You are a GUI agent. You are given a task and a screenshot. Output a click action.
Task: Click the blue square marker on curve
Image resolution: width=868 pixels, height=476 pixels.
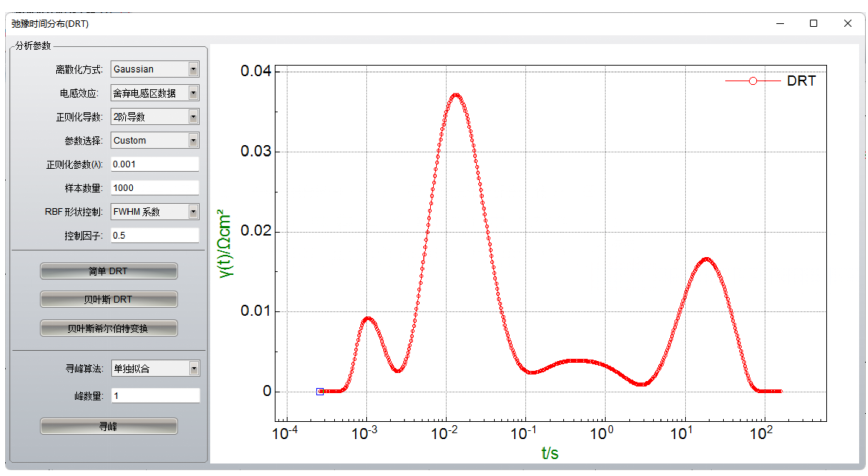320,392
